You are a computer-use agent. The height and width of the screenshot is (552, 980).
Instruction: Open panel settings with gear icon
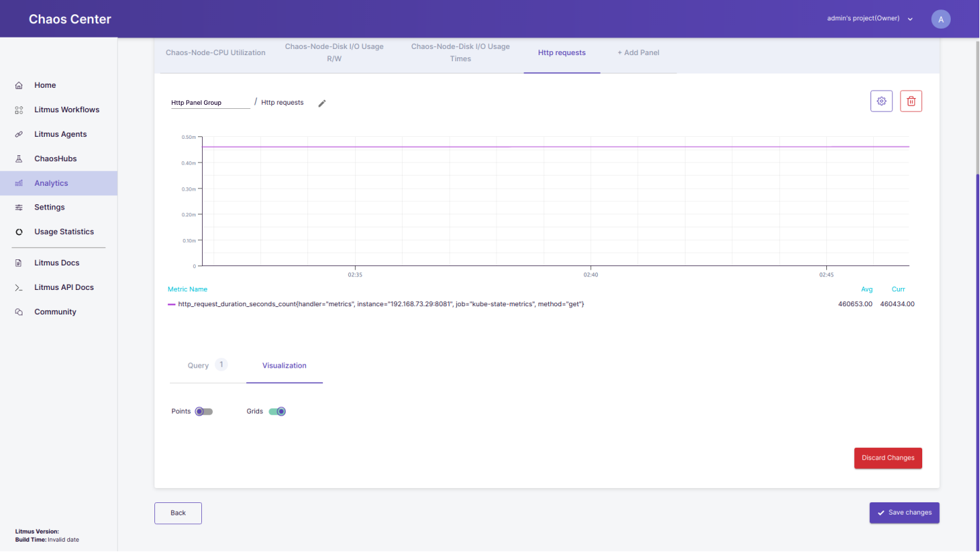881,101
